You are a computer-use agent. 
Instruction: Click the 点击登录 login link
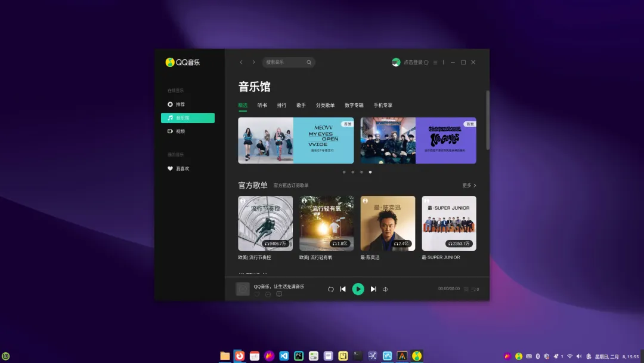(413, 63)
